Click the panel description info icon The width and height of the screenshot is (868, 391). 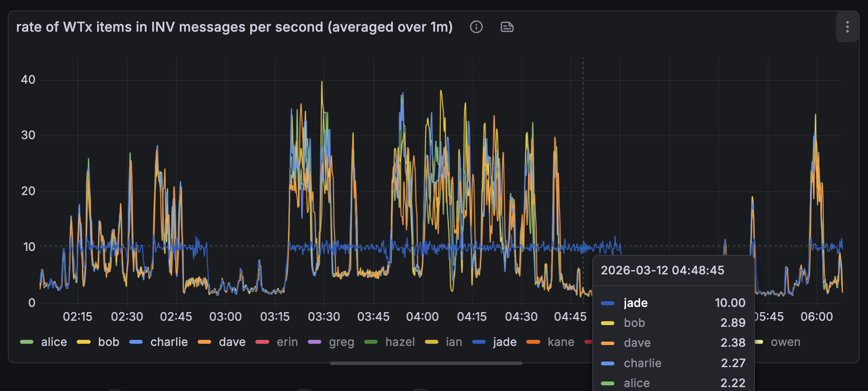(x=476, y=27)
